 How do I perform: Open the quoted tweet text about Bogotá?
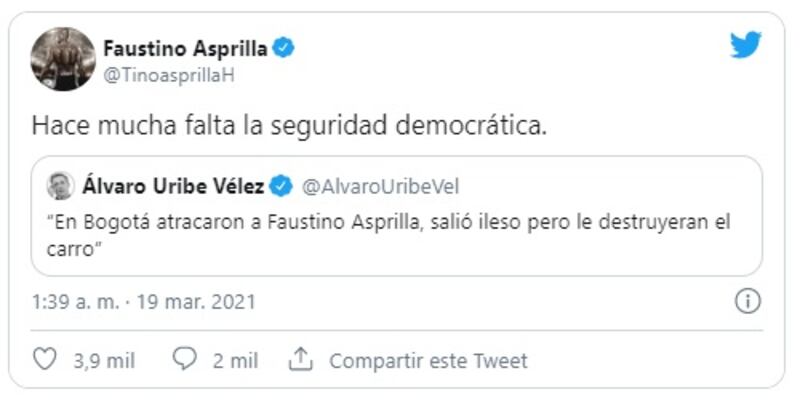388,222
